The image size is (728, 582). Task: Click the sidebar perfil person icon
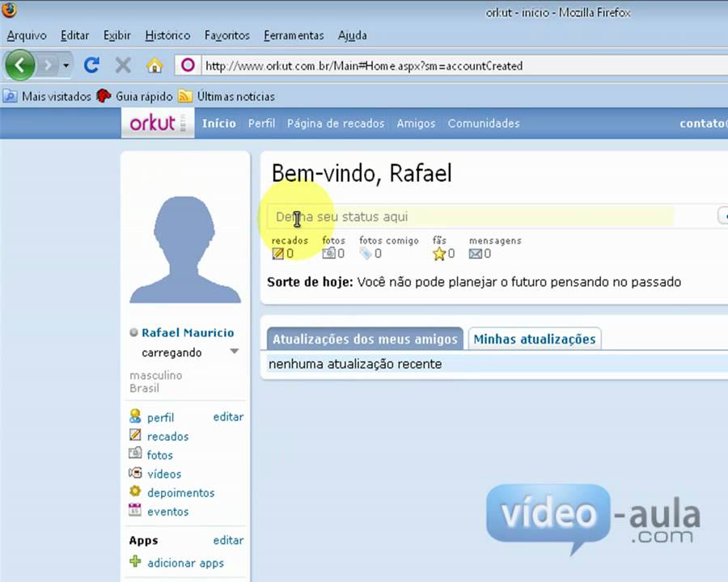click(x=135, y=416)
